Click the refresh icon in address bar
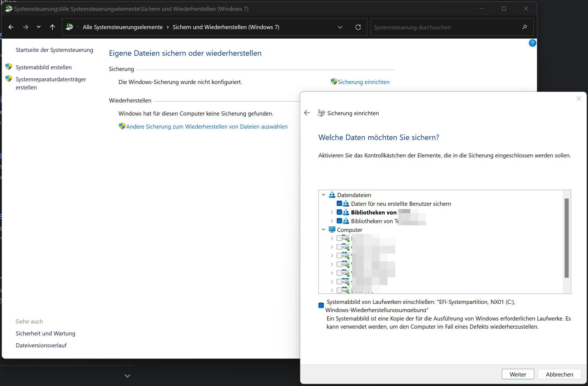 pyautogui.click(x=358, y=27)
